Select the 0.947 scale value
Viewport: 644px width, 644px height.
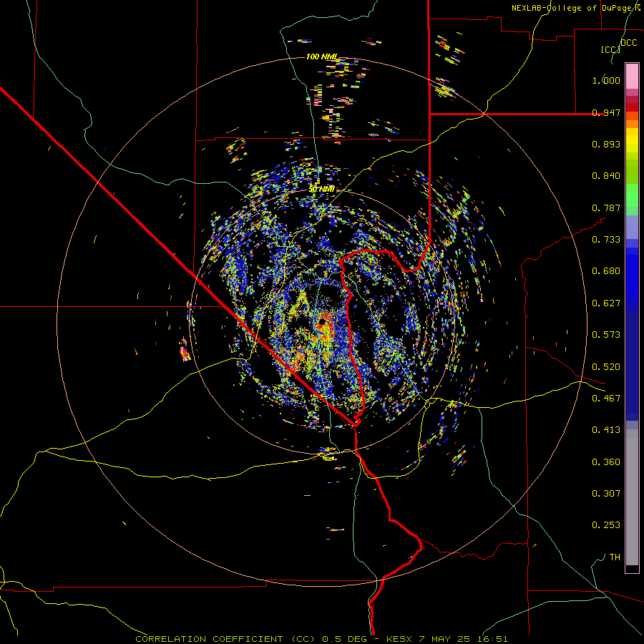(606, 112)
